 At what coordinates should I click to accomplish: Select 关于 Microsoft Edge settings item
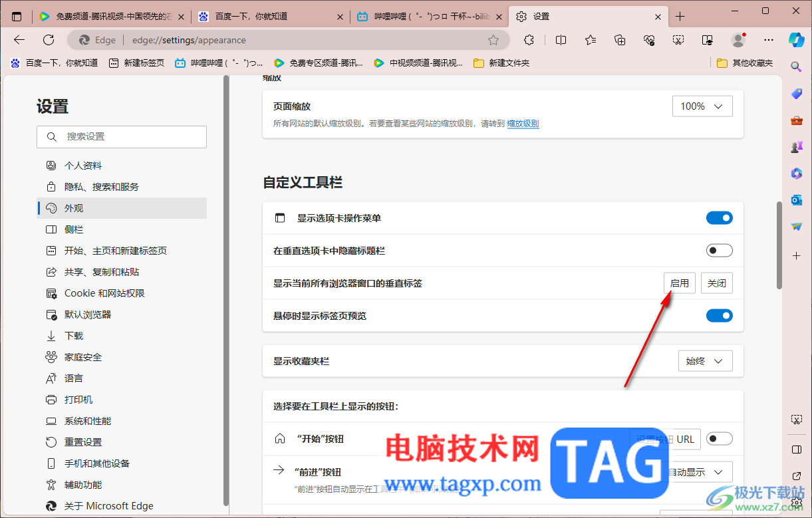click(122, 506)
